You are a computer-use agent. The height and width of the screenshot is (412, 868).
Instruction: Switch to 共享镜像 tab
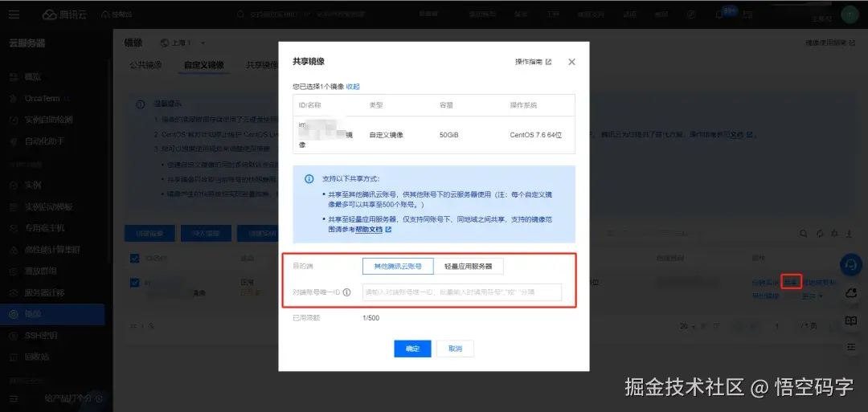[262, 65]
